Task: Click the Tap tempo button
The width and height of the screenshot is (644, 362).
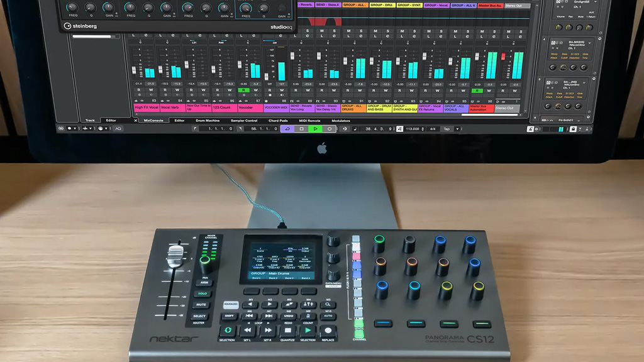Action: [x=447, y=129]
